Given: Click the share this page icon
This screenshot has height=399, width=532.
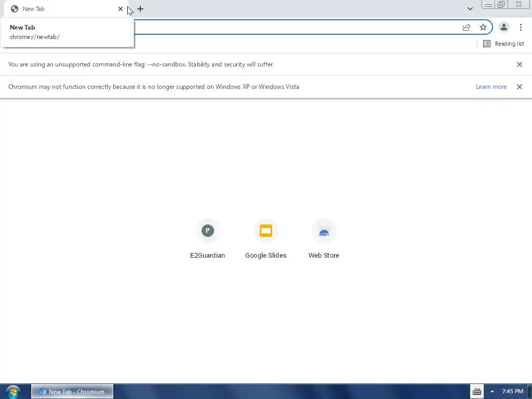Looking at the screenshot, I should 467,28.
